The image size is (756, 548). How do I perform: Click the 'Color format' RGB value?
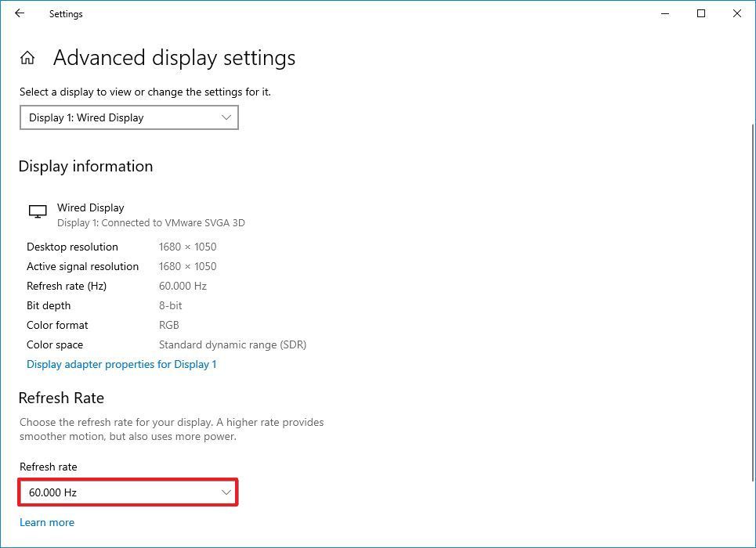point(170,325)
